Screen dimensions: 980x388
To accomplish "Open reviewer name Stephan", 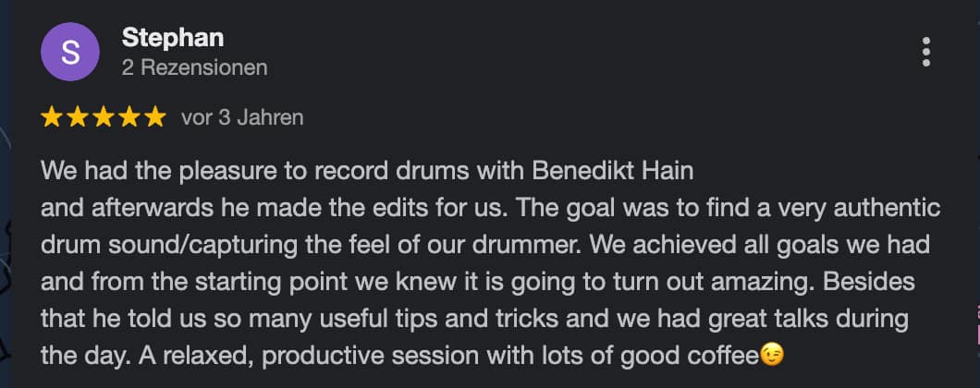I will (173, 38).
